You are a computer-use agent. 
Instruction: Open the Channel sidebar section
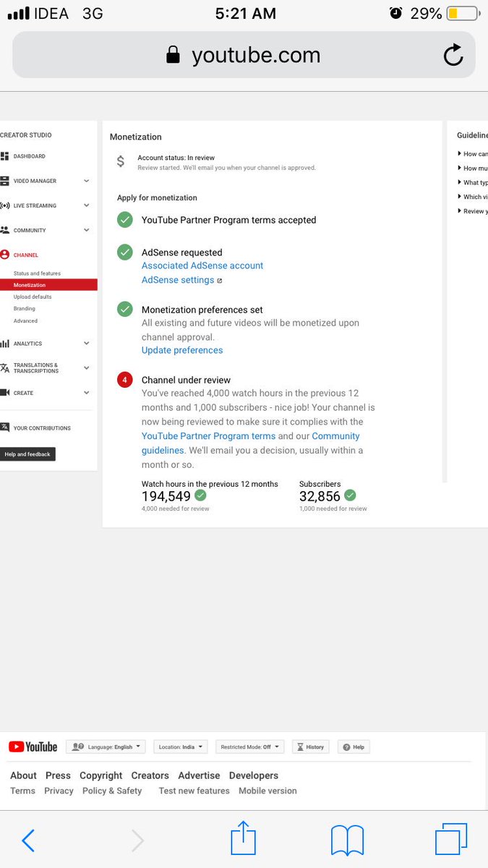pos(25,255)
